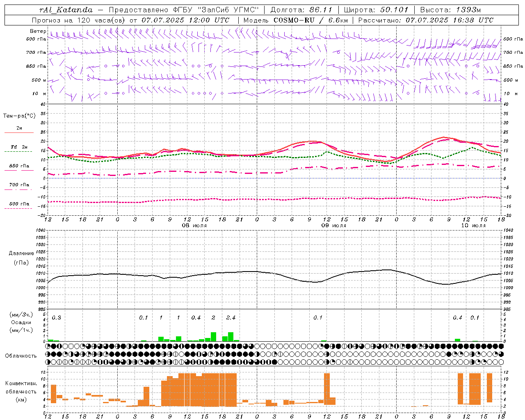
Task: Click the Td 2м dew point legend line
Action: 18,151
